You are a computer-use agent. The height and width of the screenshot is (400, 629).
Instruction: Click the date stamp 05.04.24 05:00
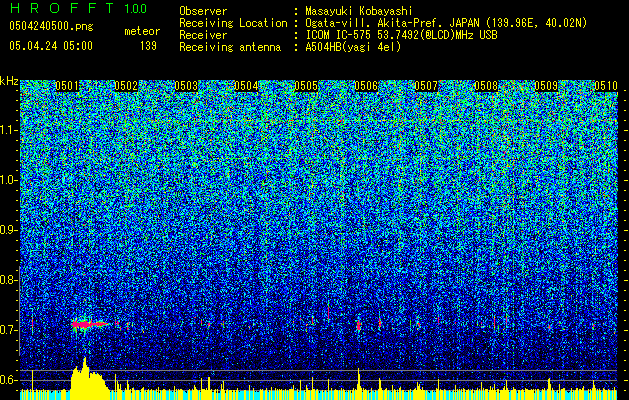[51, 46]
